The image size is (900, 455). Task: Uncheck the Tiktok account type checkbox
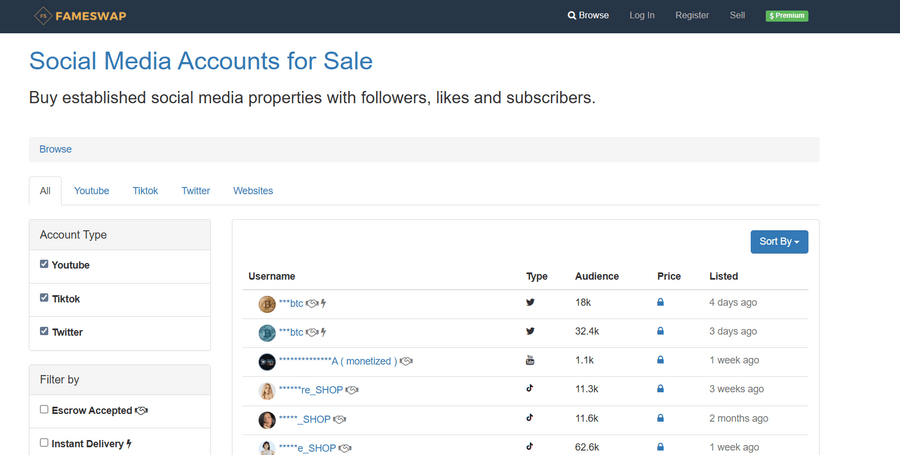pyautogui.click(x=44, y=298)
